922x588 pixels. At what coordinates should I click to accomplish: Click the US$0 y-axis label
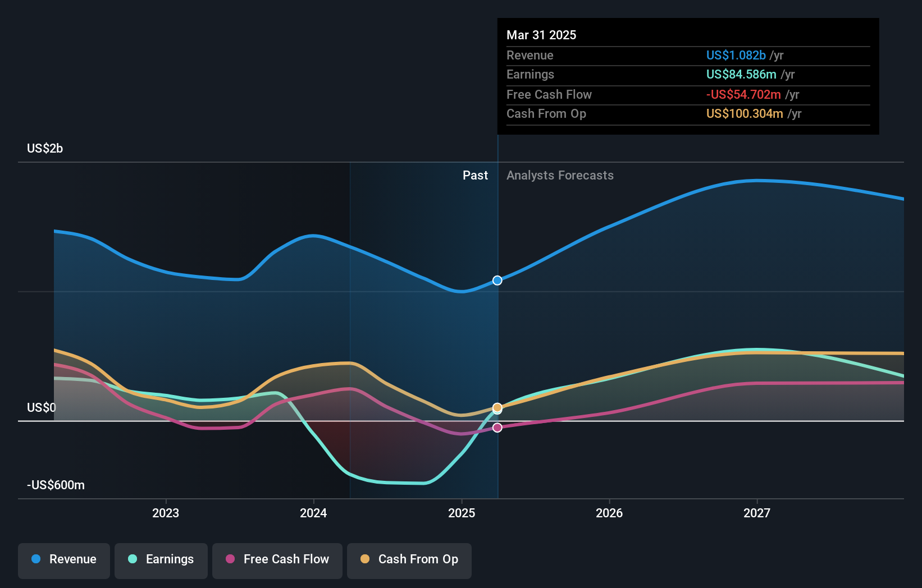[x=42, y=408]
